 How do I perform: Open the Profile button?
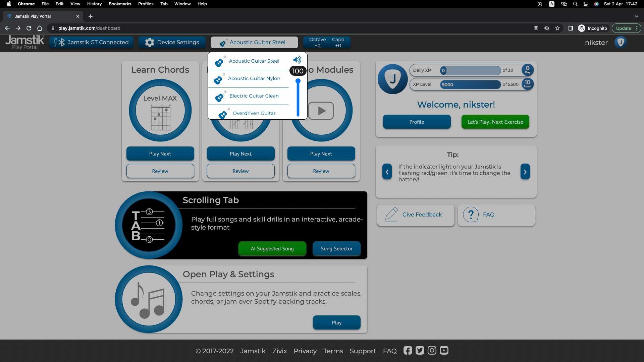(x=417, y=122)
